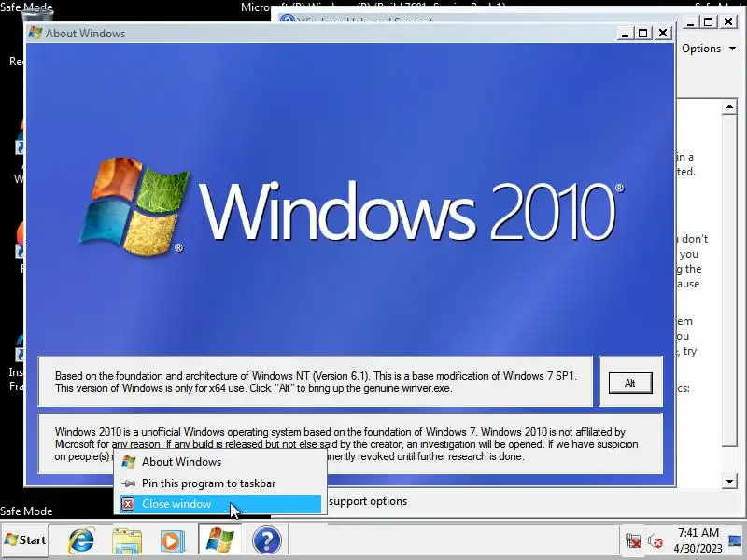Minimize the About Windows dialog
This screenshot has height=560, width=747.
coord(626,34)
